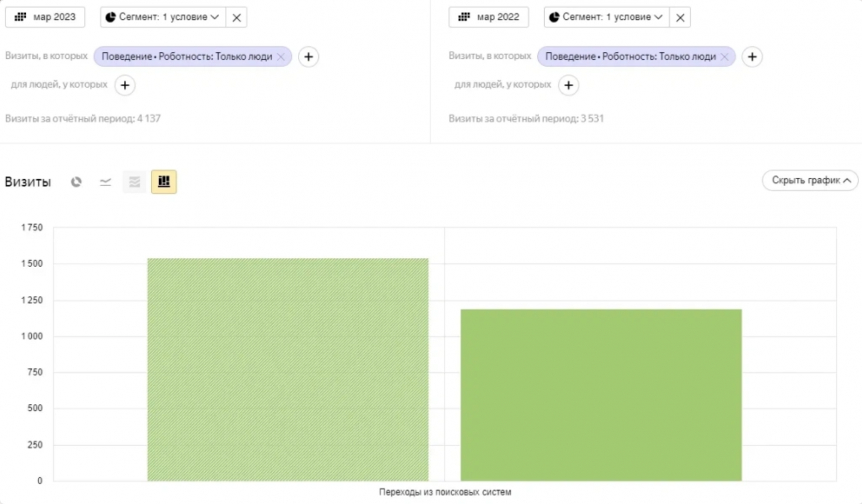Clear the whole мар 2022 segment
Viewport: 862px width, 504px height.
[x=680, y=17]
